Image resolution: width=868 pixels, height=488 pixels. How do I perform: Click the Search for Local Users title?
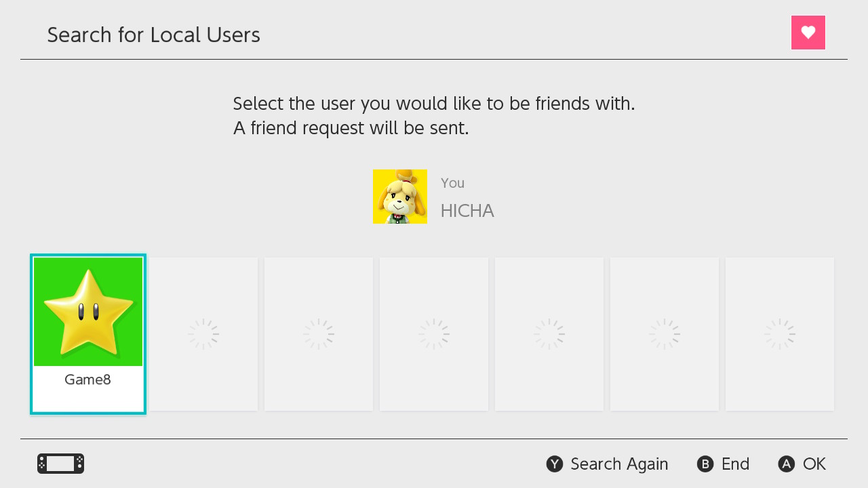[153, 35]
